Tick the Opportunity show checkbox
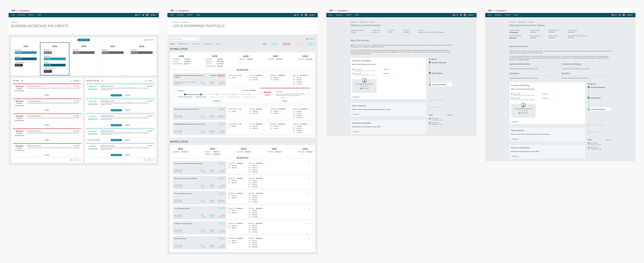 [306, 44]
